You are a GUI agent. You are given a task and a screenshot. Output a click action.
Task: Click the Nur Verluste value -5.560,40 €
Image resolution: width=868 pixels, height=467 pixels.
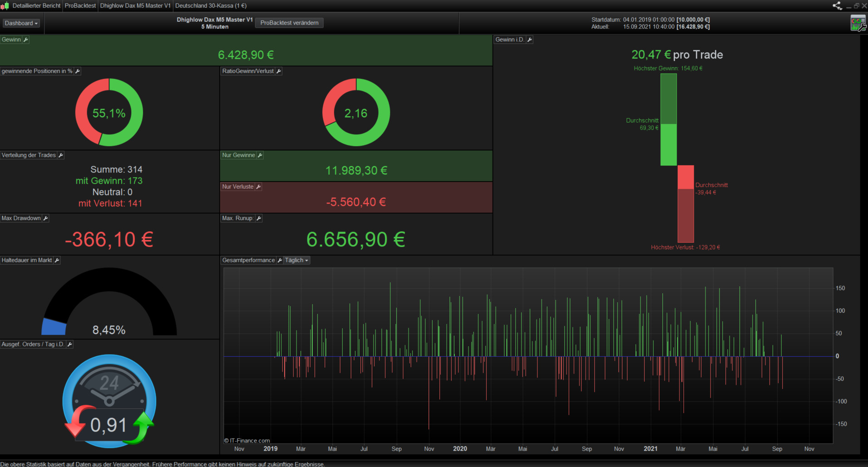(356, 202)
